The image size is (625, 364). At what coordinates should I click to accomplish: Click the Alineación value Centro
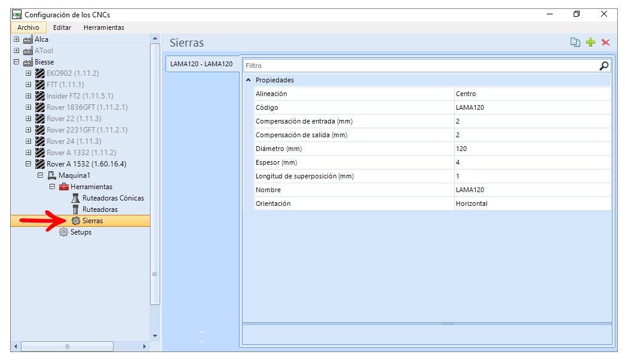[x=532, y=94]
